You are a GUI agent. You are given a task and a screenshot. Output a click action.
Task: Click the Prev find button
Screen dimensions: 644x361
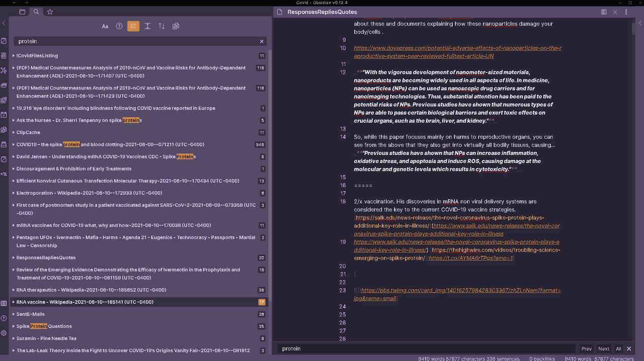click(x=587, y=348)
